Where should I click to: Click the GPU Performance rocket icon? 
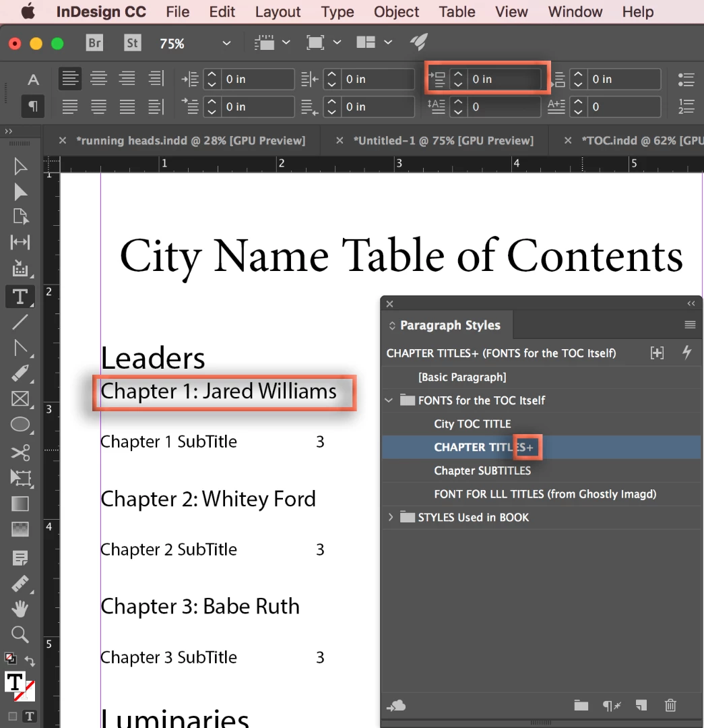(418, 42)
